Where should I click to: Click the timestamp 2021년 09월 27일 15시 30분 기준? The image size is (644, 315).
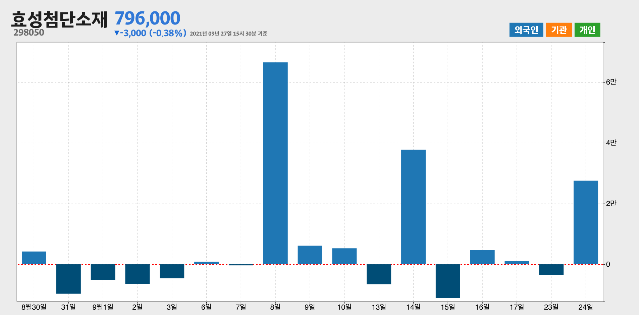[x=228, y=34]
